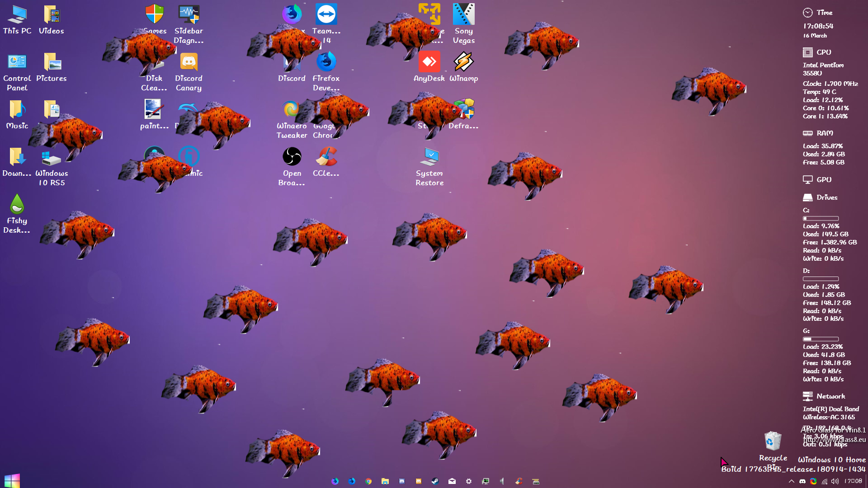
Task: Click the D: drive usage bar
Action: (x=821, y=279)
